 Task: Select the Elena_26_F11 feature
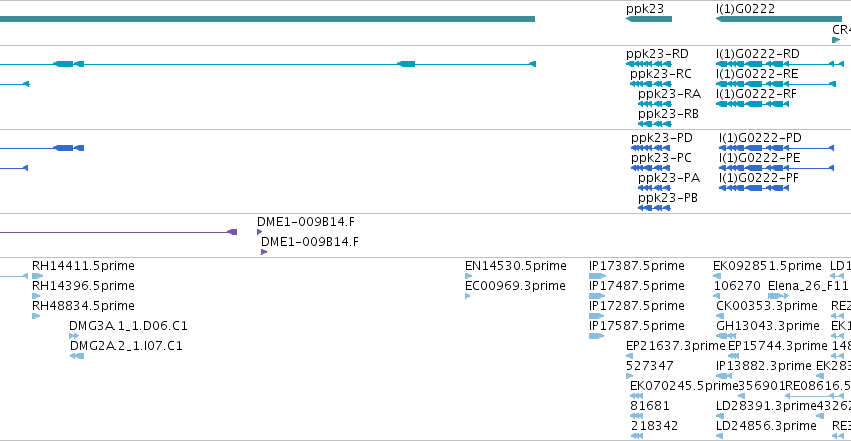click(x=778, y=296)
